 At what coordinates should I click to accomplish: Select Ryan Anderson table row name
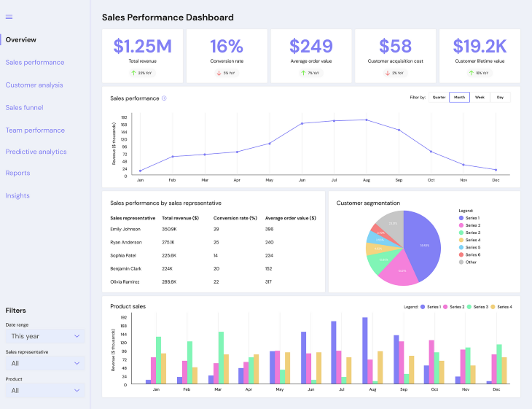[126, 242]
